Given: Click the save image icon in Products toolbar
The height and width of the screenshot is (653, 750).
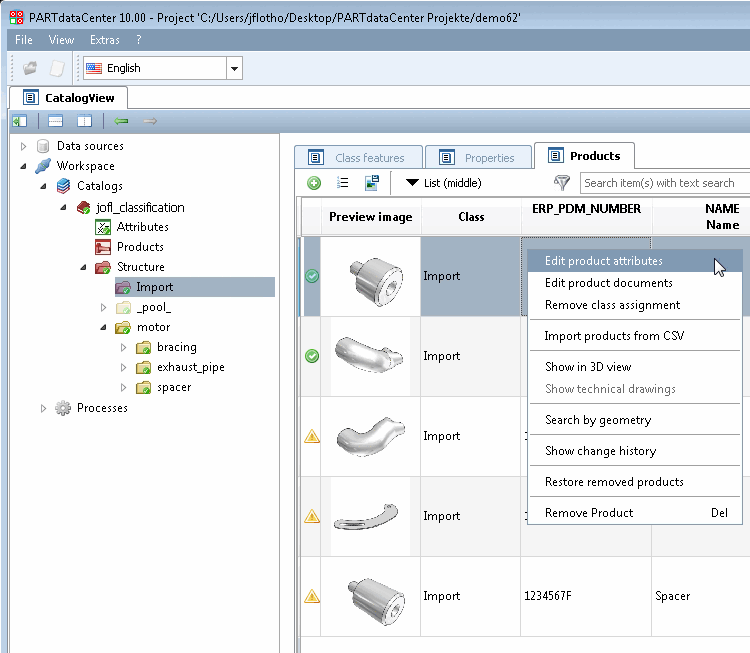Looking at the screenshot, I should click(x=372, y=183).
